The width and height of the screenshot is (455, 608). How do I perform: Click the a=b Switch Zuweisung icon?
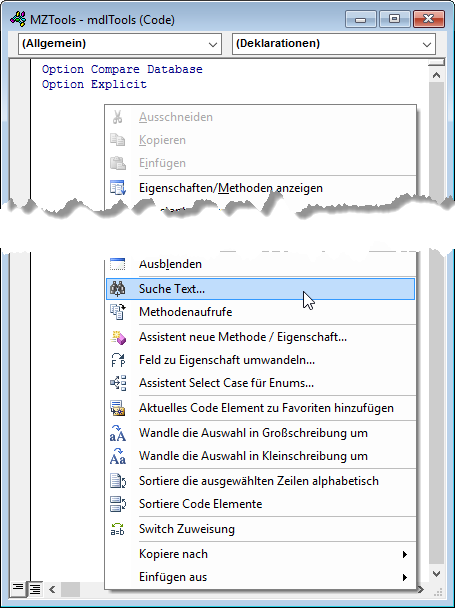[x=118, y=529]
